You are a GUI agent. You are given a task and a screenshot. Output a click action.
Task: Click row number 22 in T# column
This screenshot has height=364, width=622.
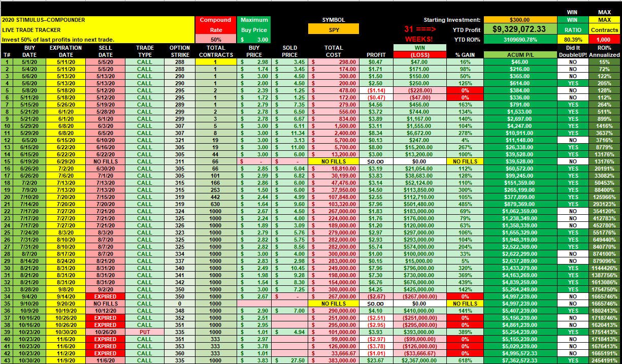pyautogui.click(x=7, y=211)
